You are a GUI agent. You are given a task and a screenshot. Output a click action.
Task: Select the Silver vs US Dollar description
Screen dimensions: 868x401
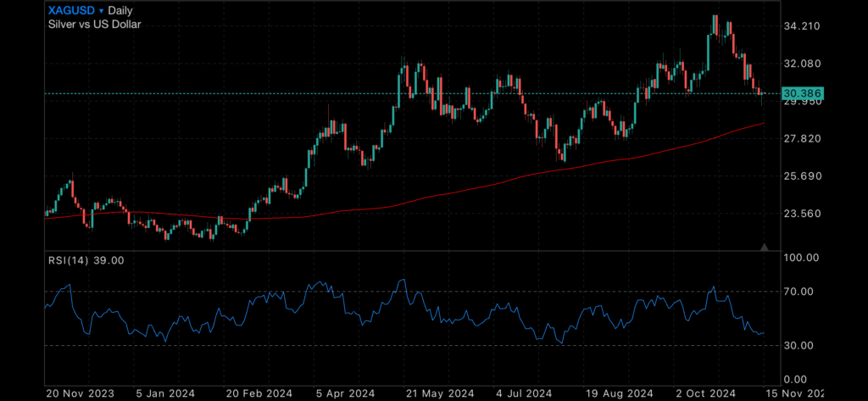95,25
